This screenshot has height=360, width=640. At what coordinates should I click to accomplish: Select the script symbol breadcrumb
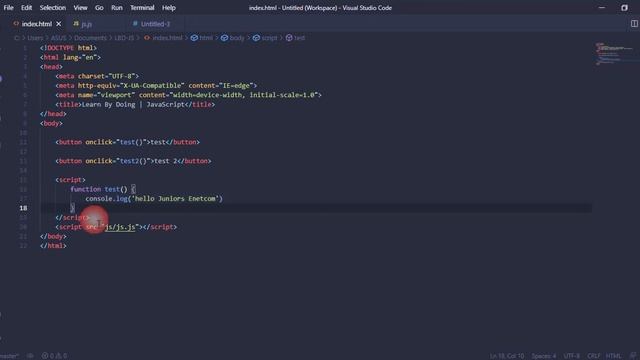point(269,38)
